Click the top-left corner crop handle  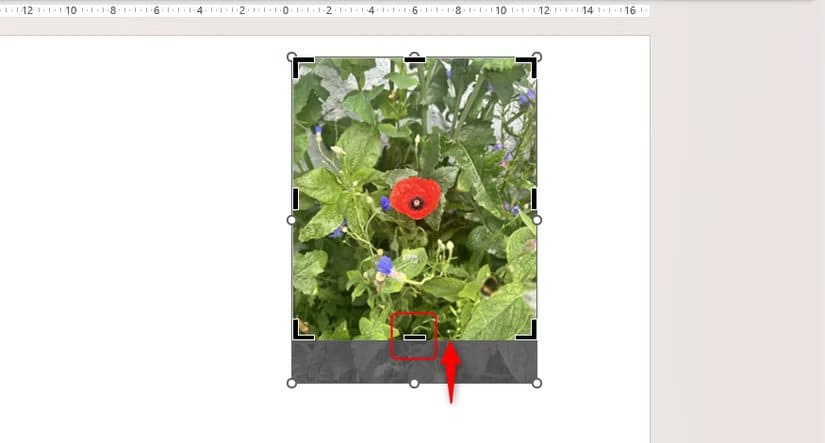click(x=303, y=67)
